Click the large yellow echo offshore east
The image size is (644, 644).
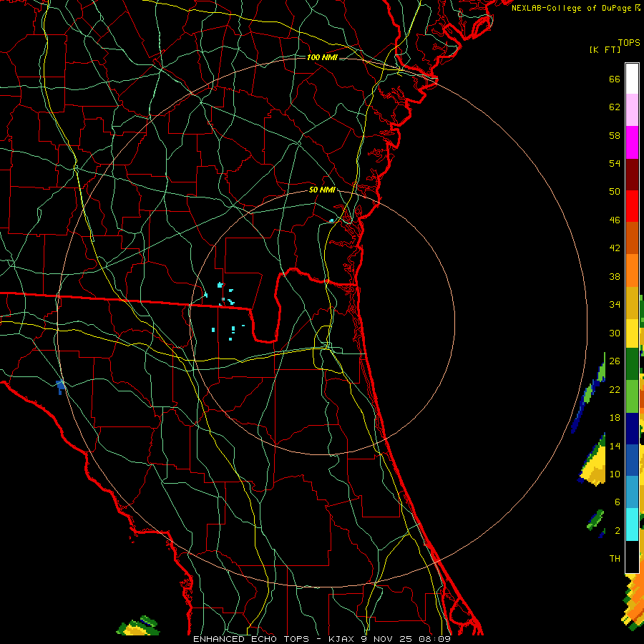(x=594, y=464)
